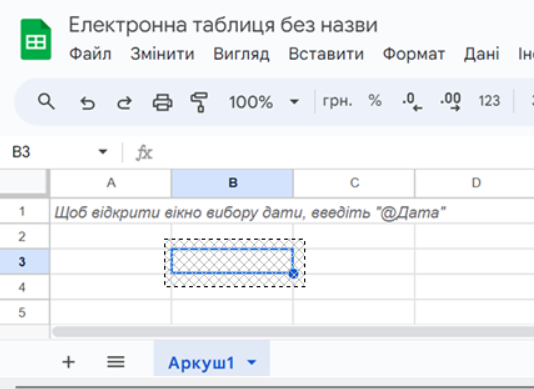Add a new sheet with plus button
The width and height of the screenshot is (534, 389).
[x=68, y=362]
